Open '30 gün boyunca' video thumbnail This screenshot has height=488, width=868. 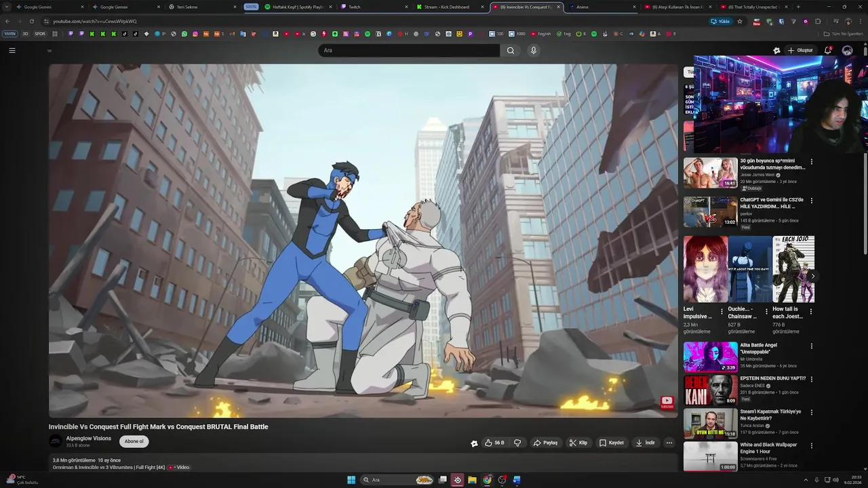pyautogui.click(x=710, y=173)
